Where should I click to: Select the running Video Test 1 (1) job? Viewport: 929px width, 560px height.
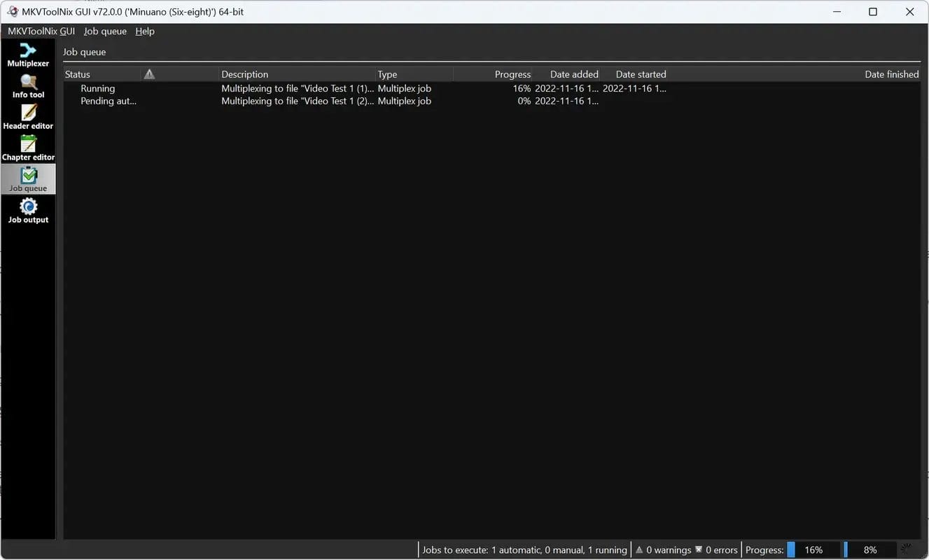298,89
